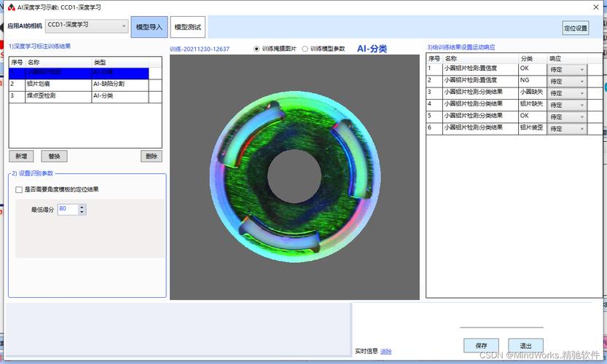Switch to the 模型导入 tab

(149, 27)
